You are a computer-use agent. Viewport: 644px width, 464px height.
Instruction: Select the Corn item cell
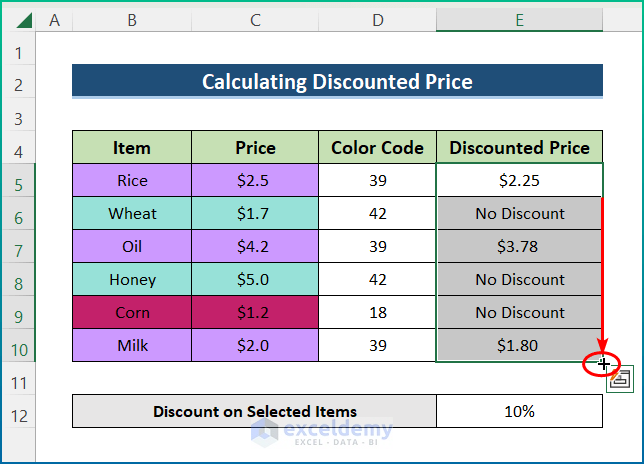pyautogui.click(x=132, y=313)
